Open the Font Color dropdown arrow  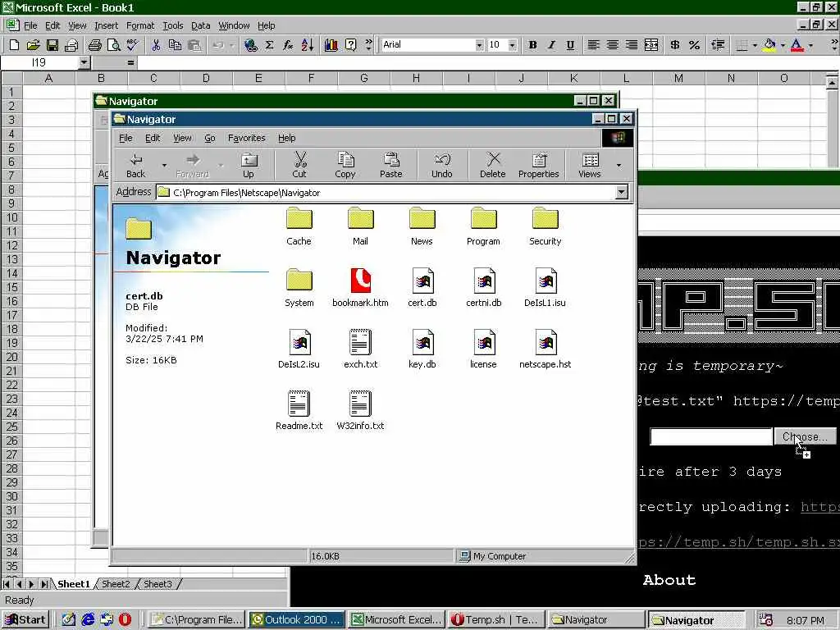[810, 46]
